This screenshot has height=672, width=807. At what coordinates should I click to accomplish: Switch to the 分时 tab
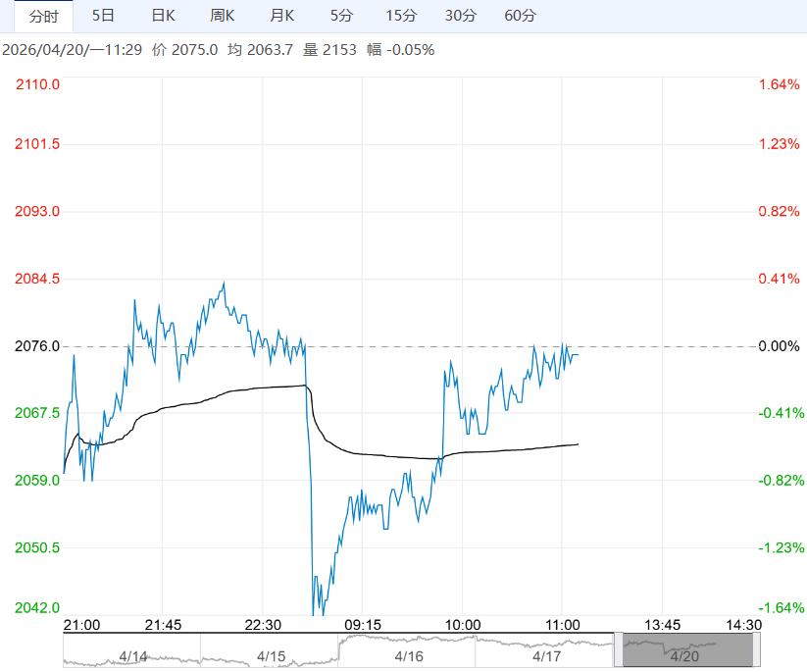coord(44,16)
